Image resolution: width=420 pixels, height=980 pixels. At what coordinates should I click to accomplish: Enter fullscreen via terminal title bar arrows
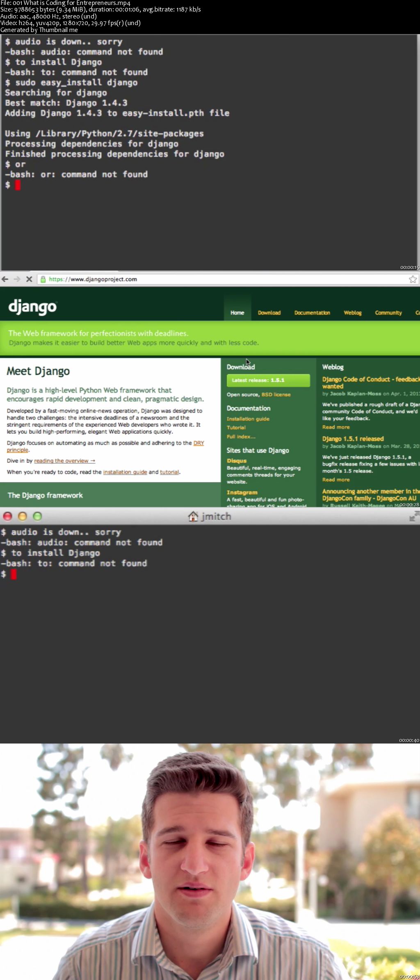414,516
